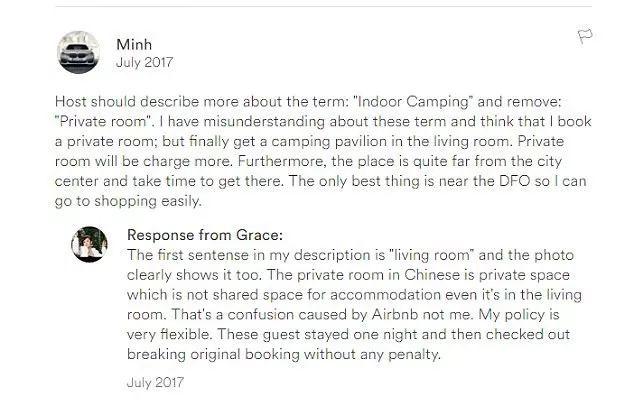Click the word Airbnb in Grace's response
634x406 pixels.
point(394,314)
